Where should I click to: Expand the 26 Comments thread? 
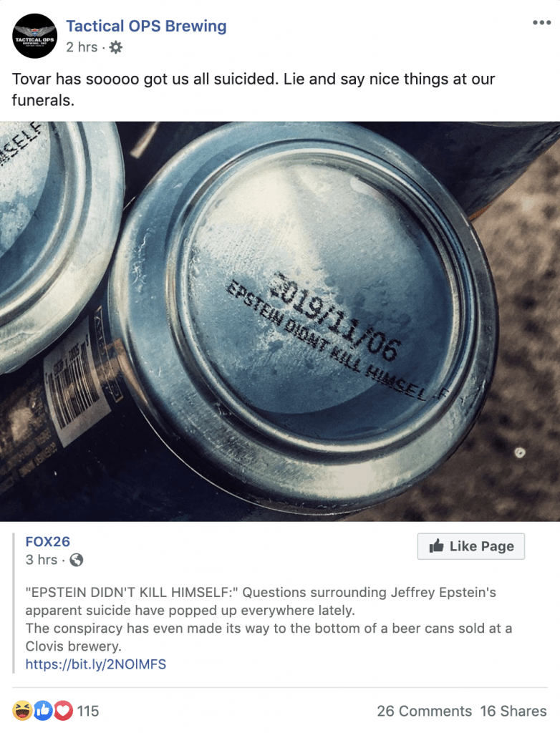tap(425, 711)
